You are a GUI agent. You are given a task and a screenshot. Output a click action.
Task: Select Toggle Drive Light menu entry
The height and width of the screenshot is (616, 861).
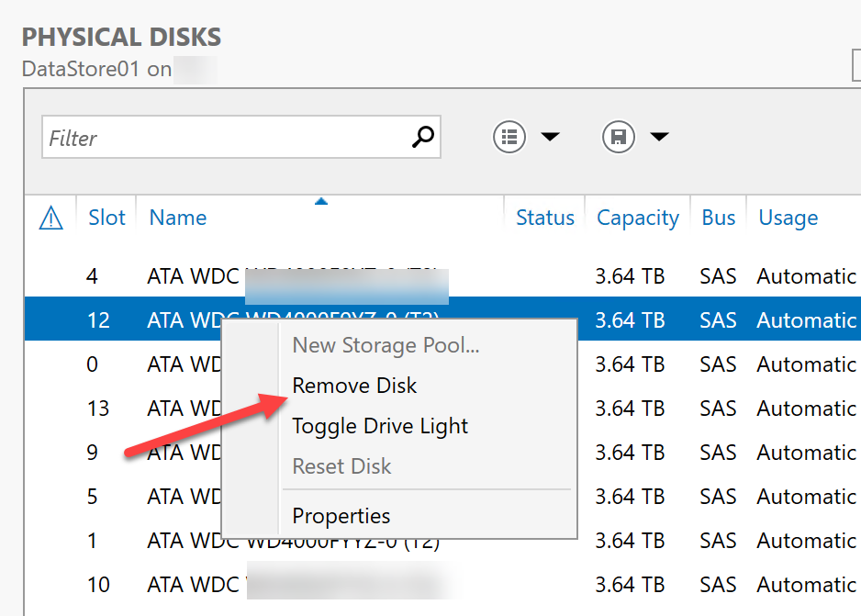[x=380, y=426]
